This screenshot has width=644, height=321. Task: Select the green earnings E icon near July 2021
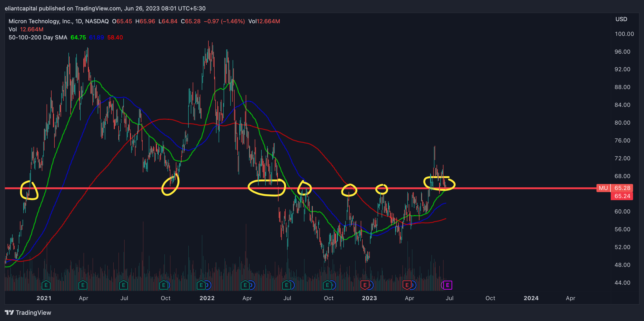pos(124,285)
